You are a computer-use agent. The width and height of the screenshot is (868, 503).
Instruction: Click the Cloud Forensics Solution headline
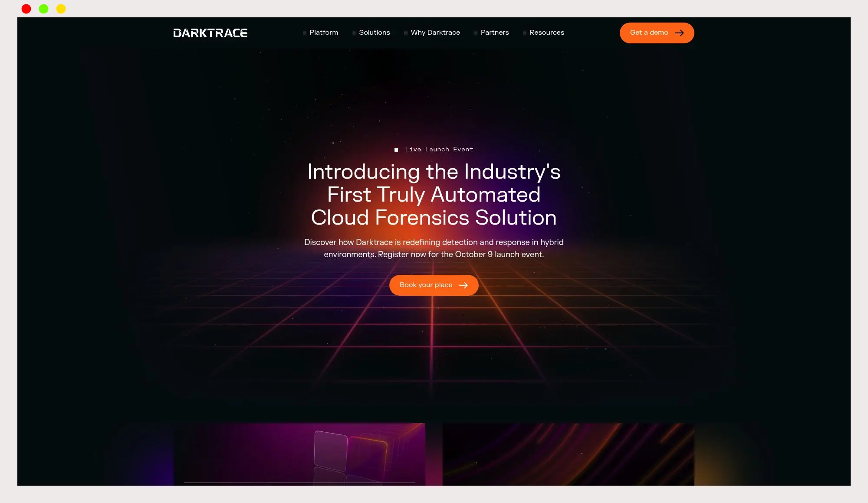point(434,218)
